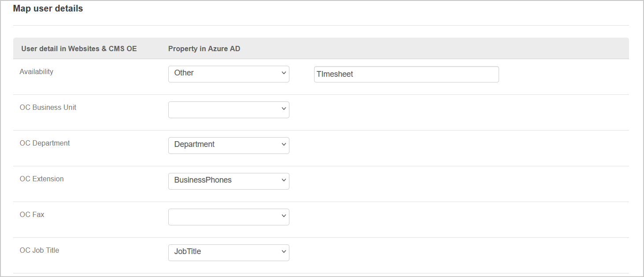Click the Map user details heading
644x277 pixels.
[48, 8]
